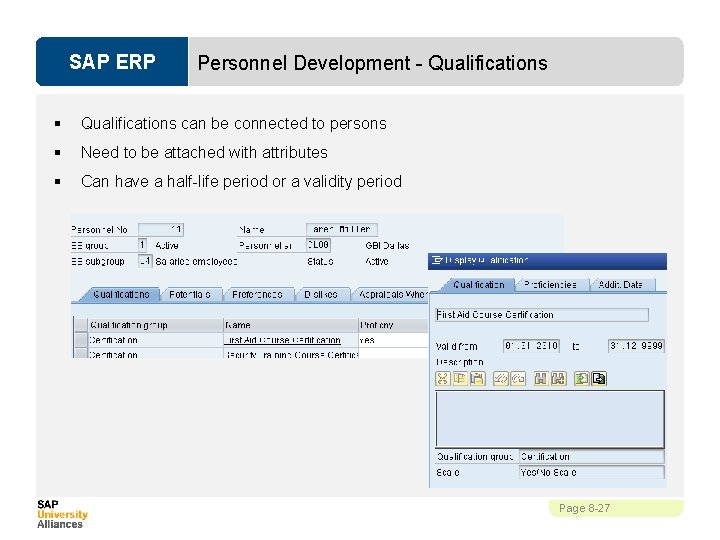
Task: Switch to the Potentials tab
Action: tap(190, 294)
